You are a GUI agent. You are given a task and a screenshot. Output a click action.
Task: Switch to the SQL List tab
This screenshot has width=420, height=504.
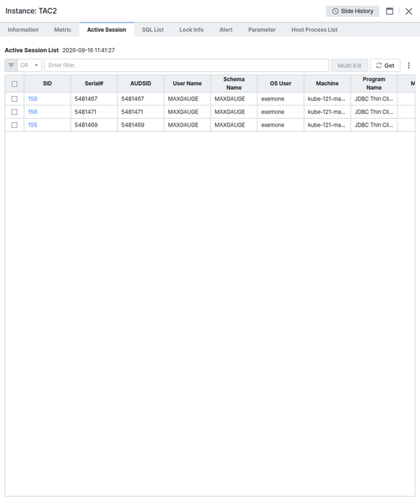(153, 30)
